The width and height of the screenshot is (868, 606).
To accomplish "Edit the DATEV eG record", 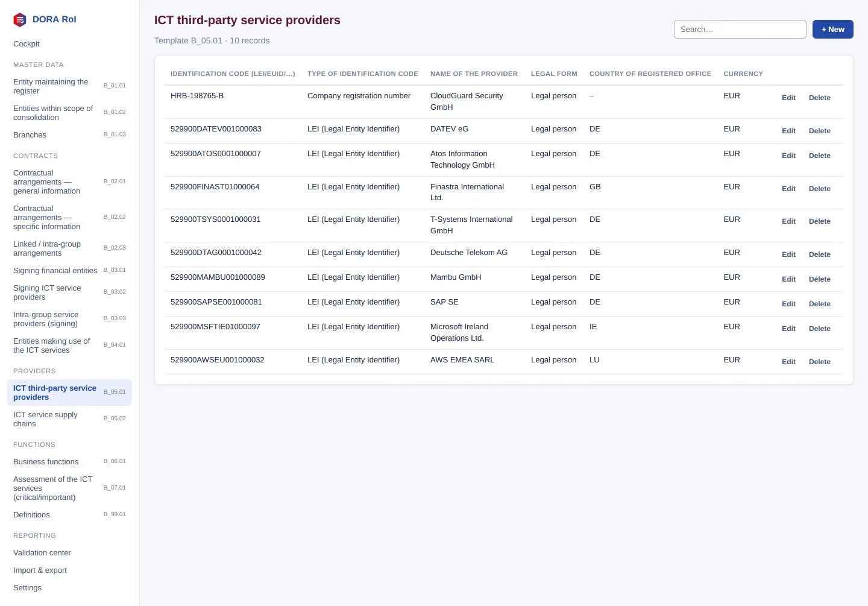I will [x=788, y=131].
